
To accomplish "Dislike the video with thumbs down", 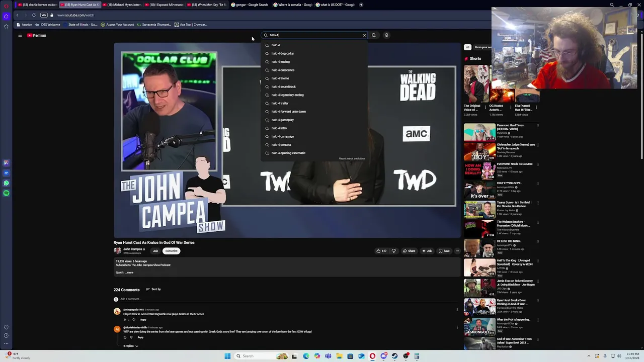I will [393, 251].
